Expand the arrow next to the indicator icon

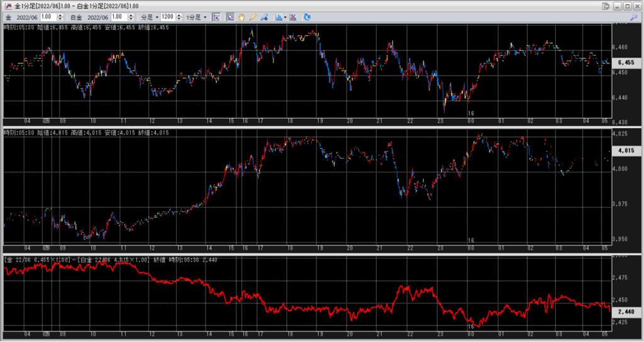click(286, 17)
